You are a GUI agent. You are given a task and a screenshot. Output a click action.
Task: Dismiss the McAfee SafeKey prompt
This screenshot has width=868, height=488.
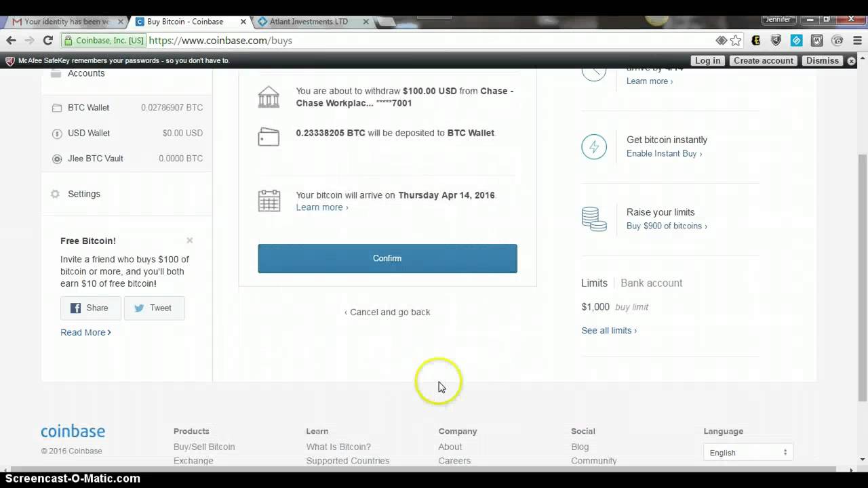pyautogui.click(x=823, y=61)
